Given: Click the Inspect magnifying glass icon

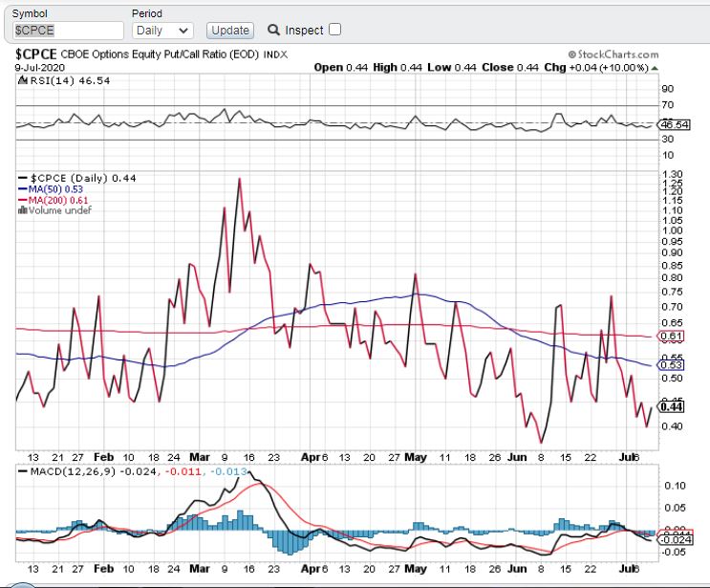Looking at the screenshot, I should 273,30.
